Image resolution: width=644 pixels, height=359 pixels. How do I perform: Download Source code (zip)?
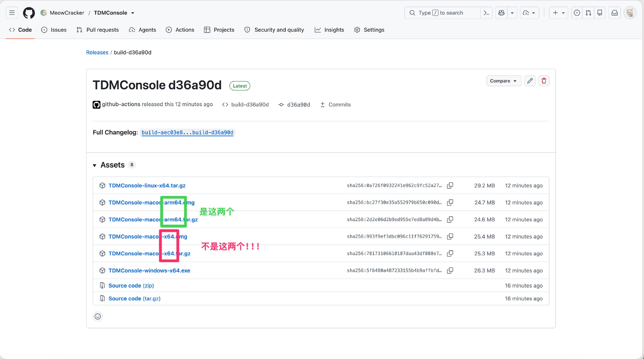tap(131, 286)
